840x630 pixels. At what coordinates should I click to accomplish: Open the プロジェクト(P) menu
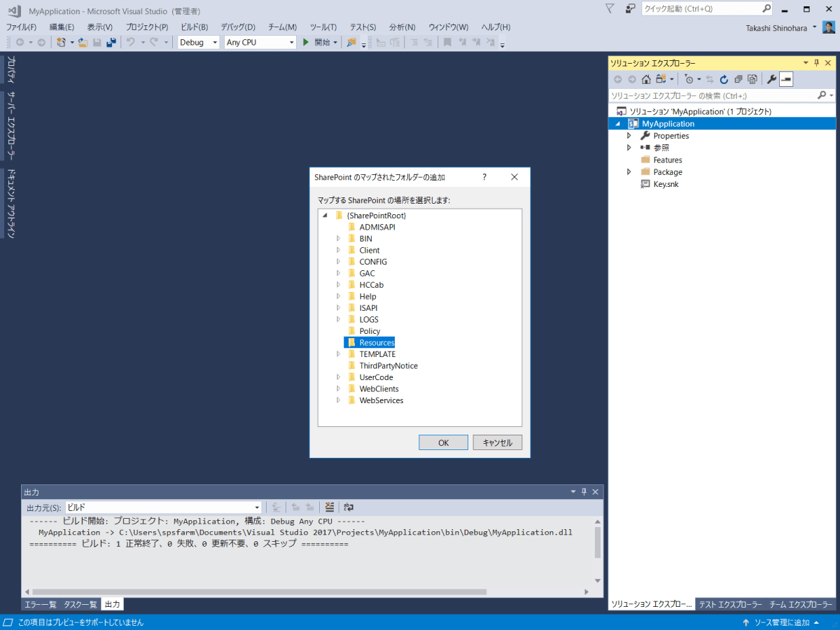point(147,27)
